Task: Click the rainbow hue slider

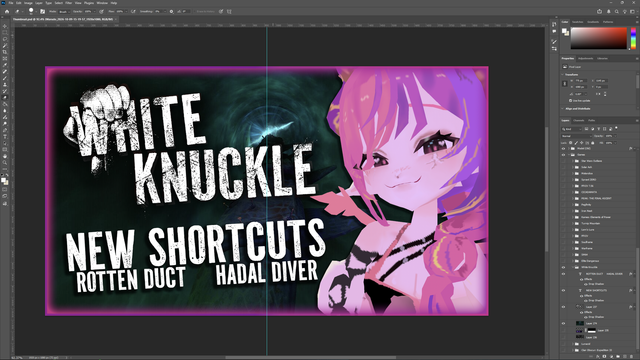Action: click(633, 38)
